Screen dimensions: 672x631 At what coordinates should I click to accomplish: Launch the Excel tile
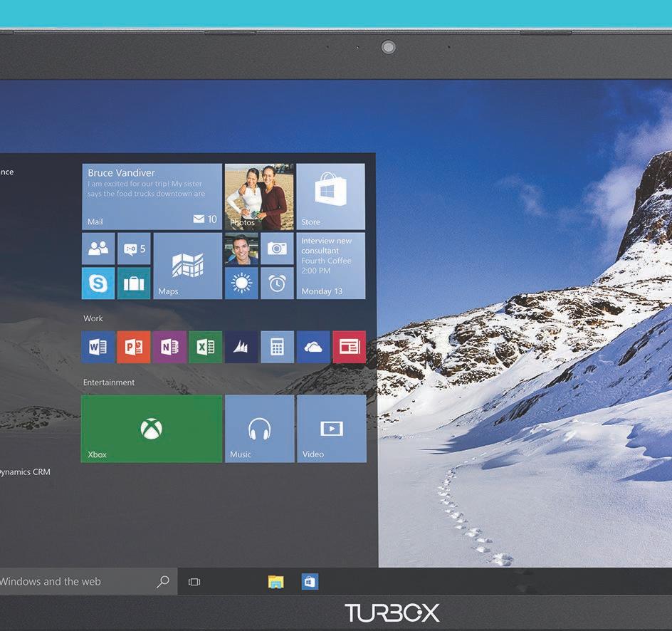coord(205,347)
